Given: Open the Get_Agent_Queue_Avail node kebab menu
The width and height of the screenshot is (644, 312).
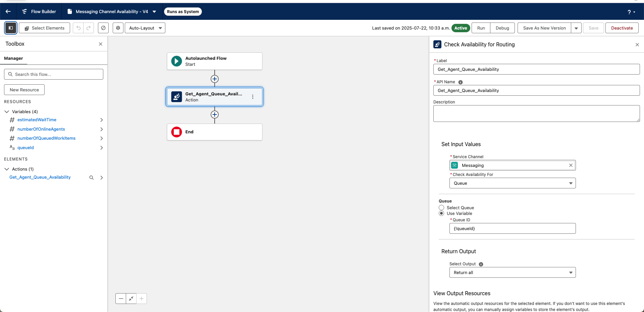Looking at the screenshot, I should tap(253, 97).
